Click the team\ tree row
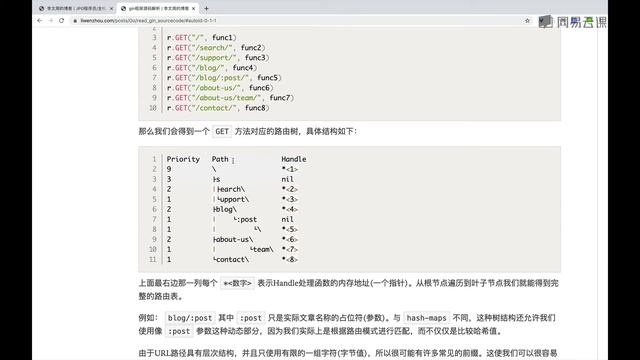 [x=262, y=249]
